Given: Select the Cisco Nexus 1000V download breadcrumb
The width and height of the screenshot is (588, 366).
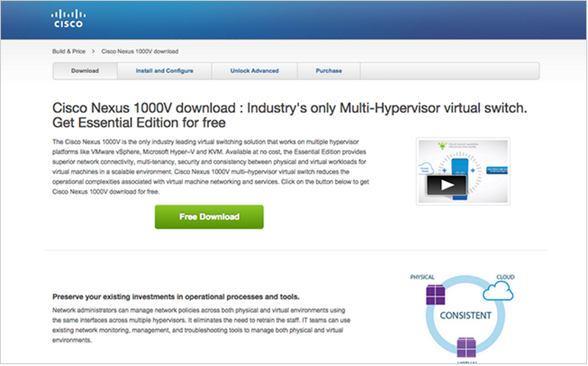Looking at the screenshot, I should tap(140, 51).
